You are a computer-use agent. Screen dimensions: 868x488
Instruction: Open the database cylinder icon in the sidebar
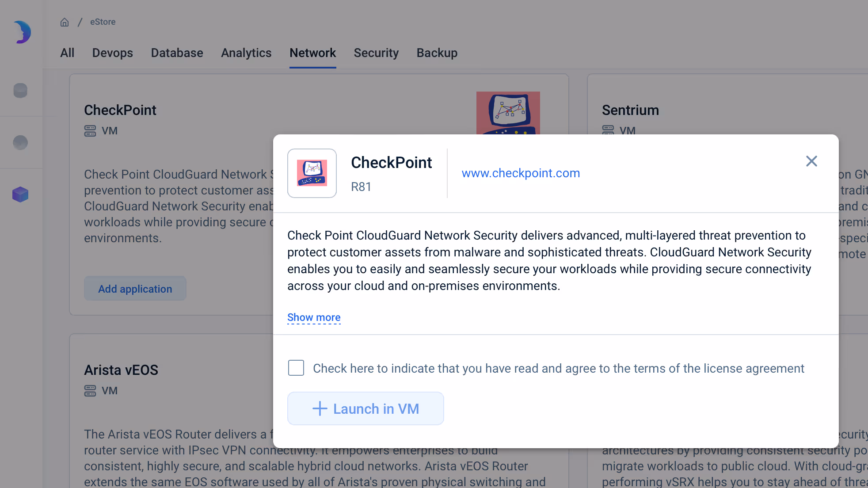pyautogui.click(x=20, y=91)
